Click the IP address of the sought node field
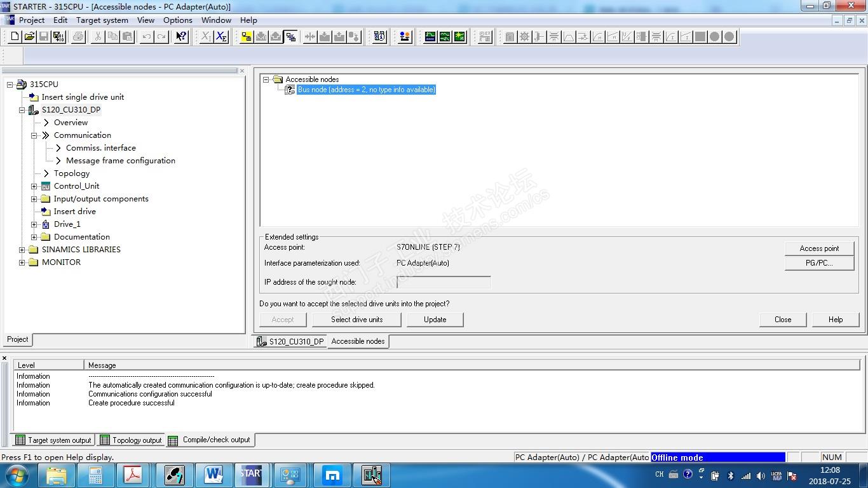The height and width of the screenshot is (488, 868). click(444, 282)
